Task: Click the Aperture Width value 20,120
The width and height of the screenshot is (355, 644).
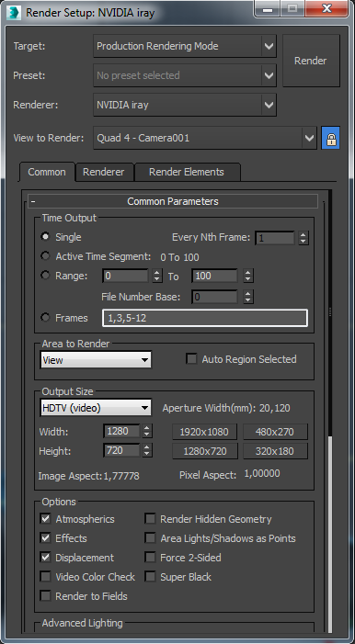Action: [275, 408]
